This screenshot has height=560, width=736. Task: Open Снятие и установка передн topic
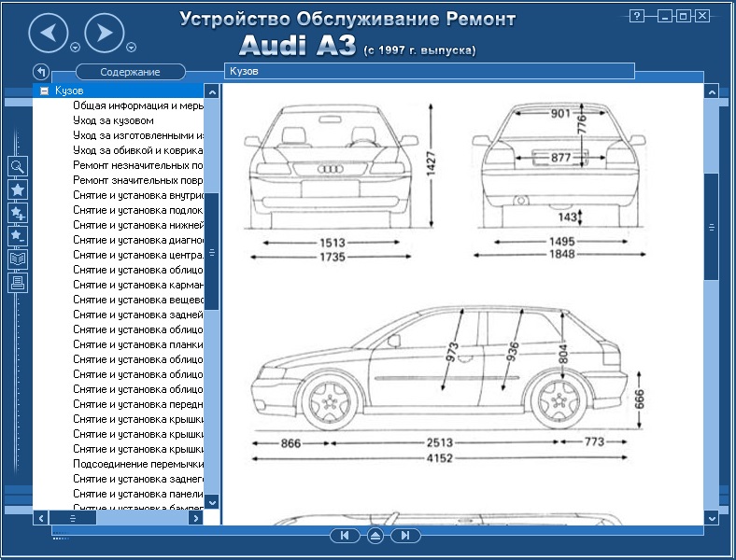click(138, 404)
